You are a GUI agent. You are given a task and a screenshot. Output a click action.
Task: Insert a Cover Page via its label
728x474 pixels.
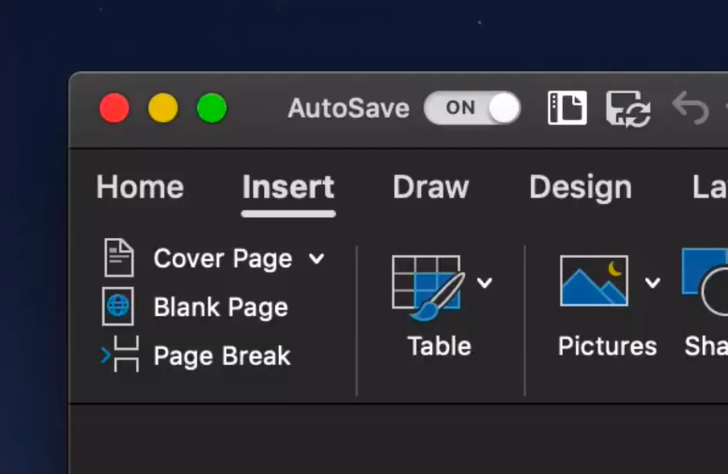pos(223,259)
